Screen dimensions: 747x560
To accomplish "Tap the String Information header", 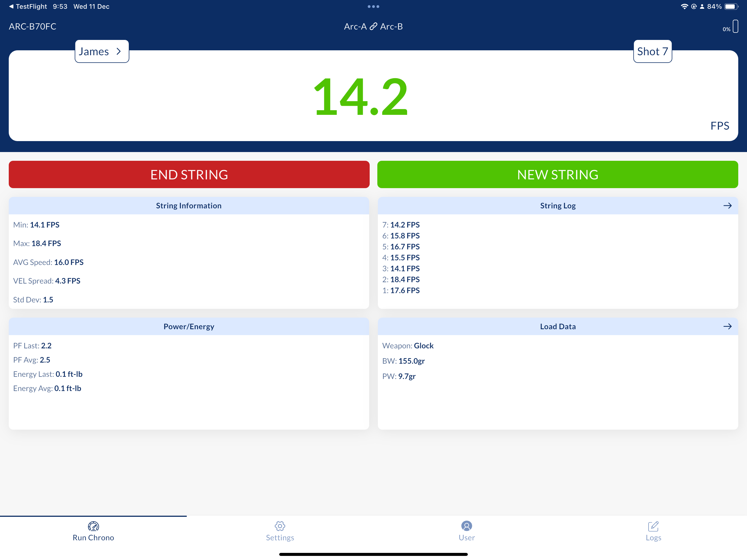I will (x=189, y=206).
